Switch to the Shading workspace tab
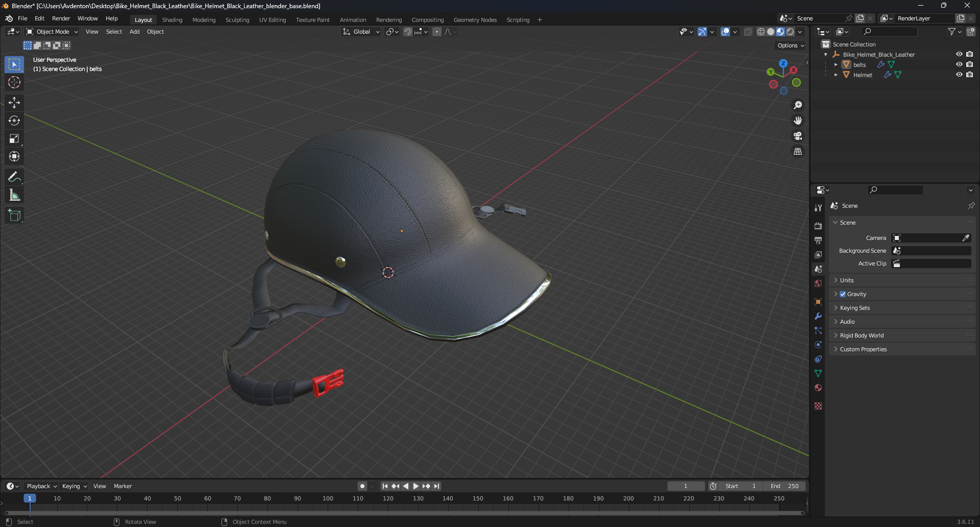The width and height of the screenshot is (980, 527). coord(172,20)
